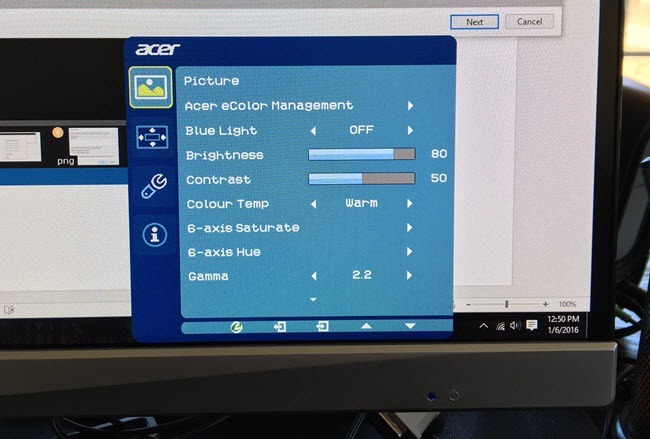The image size is (650, 439).
Task: Open the volume speaker icon in the tray
Action: point(515,325)
